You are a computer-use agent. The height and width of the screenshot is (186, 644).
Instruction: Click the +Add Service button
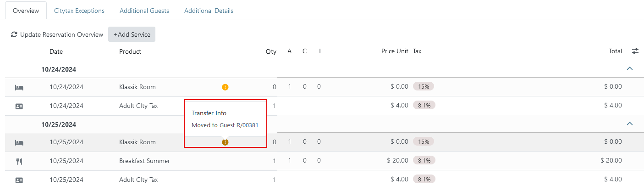coord(132,34)
